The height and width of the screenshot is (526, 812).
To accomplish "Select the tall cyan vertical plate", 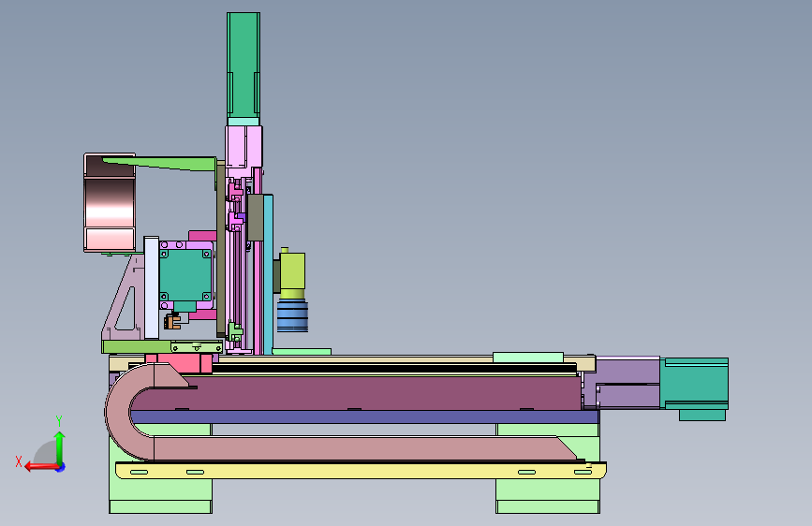I will [268, 274].
